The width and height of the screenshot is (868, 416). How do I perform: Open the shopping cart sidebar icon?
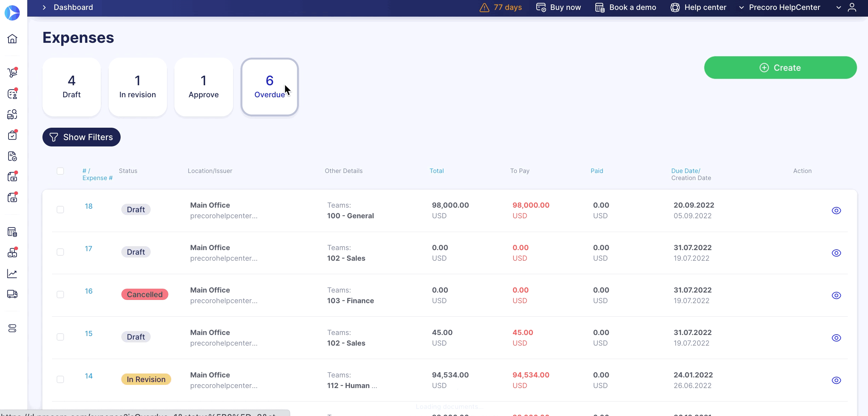pyautogui.click(x=12, y=73)
